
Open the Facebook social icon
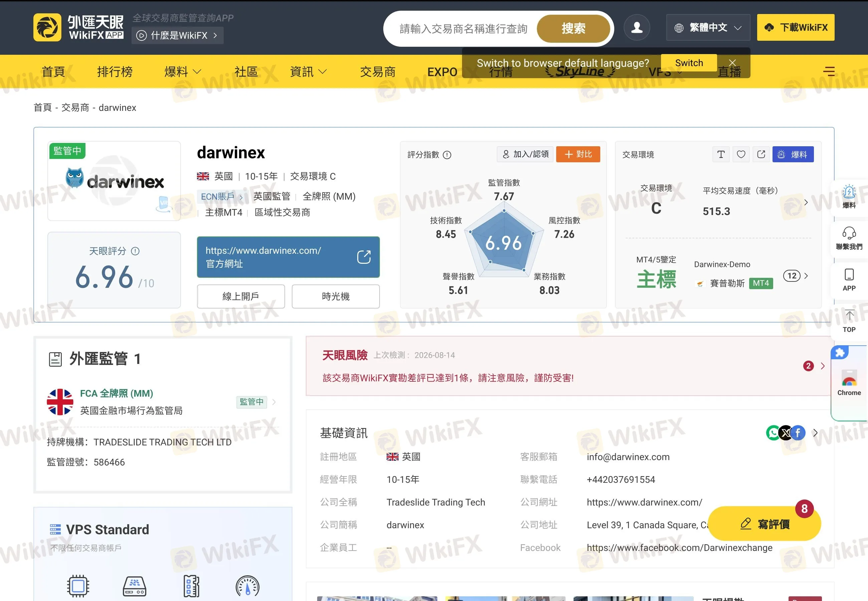click(x=798, y=433)
